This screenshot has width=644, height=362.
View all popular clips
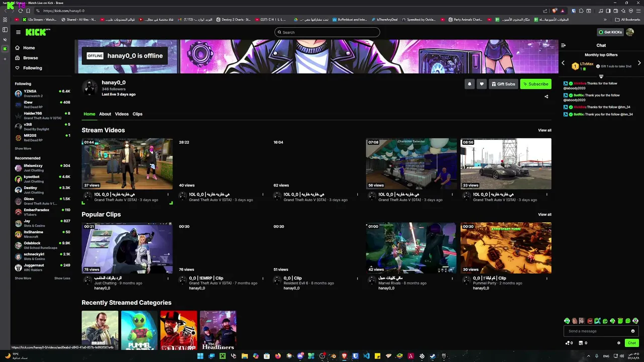(x=545, y=214)
